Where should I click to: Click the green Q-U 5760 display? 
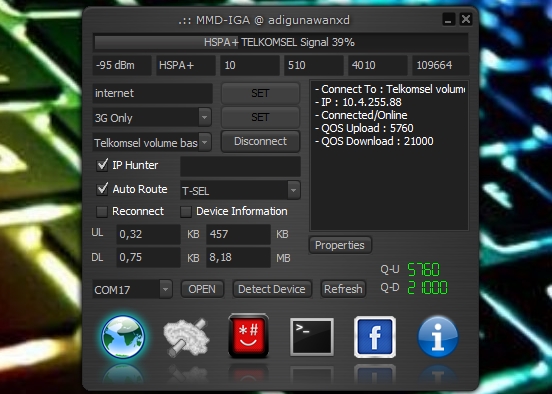(x=424, y=270)
